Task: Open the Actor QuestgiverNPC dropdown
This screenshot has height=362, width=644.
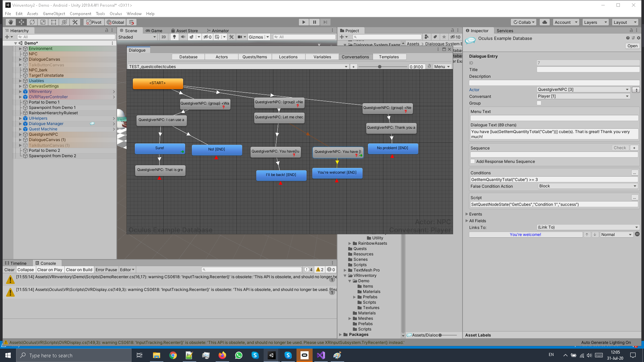Action: [x=583, y=89]
